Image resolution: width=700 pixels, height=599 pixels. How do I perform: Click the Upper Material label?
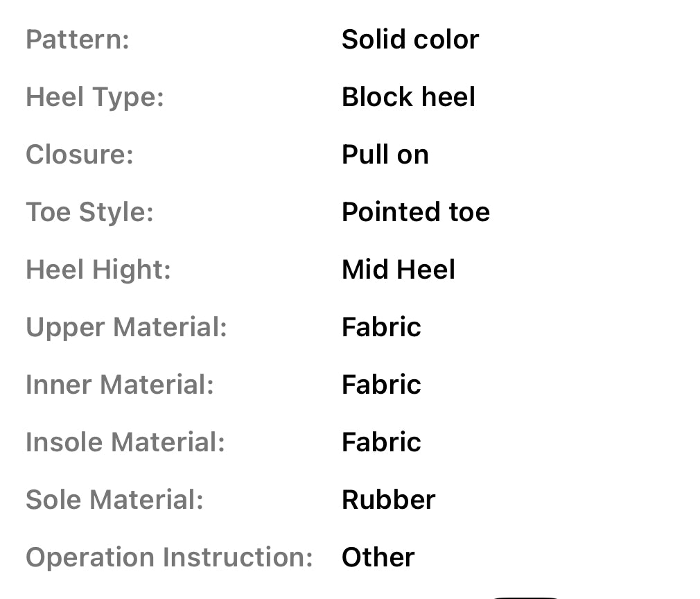(x=127, y=327)
